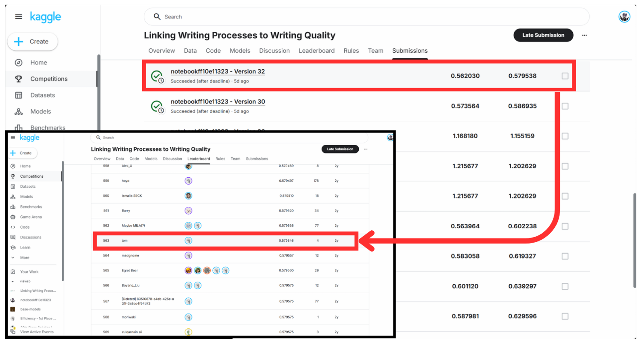Open the notebookff10e11323 - Version 32 link

(218, 71)
